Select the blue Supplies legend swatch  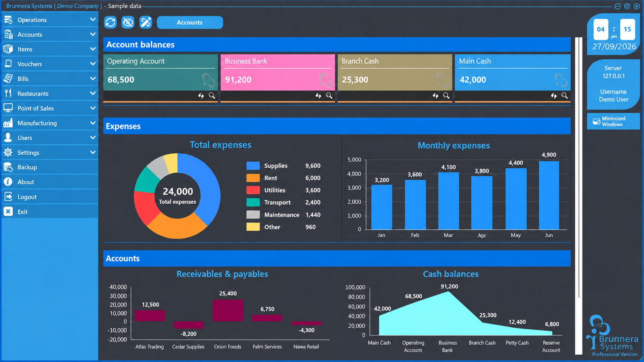(x=253, y=166)
